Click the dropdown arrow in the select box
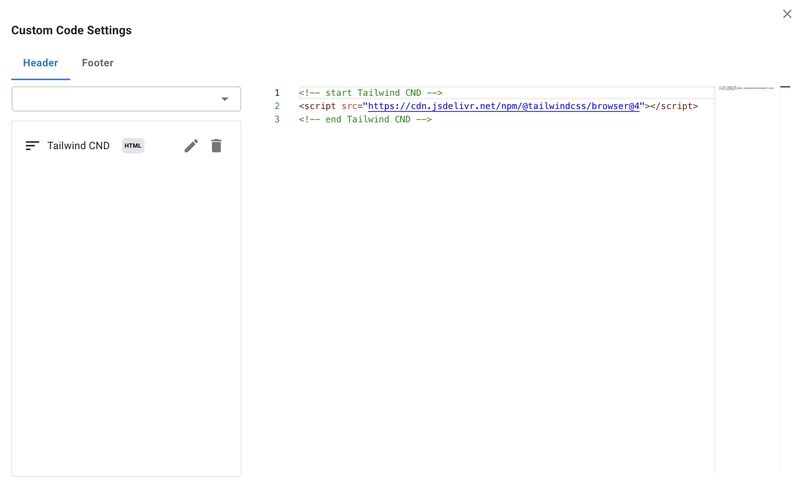800x495 pixels. pos(224,99)
